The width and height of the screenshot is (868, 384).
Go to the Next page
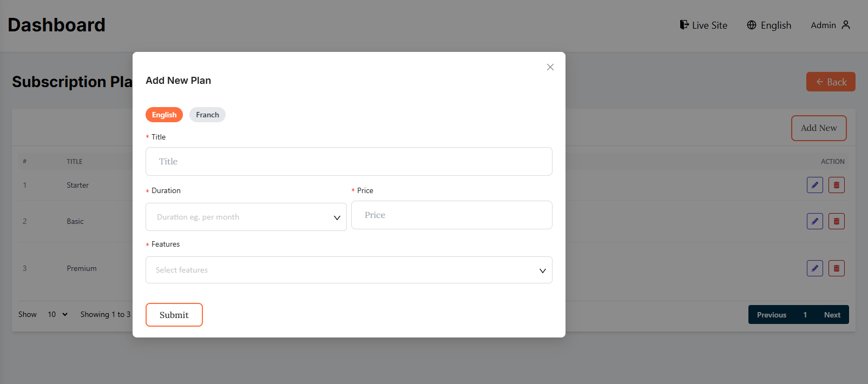pyautogui.click(x=832, y=315)
